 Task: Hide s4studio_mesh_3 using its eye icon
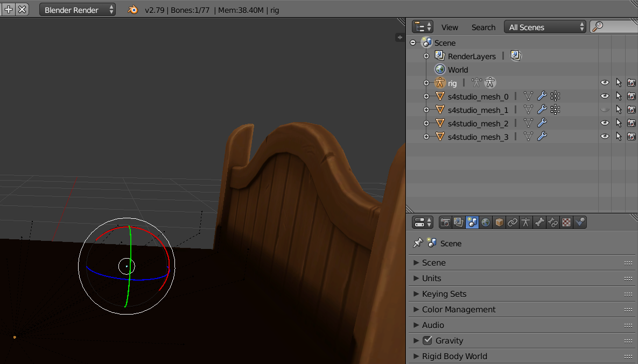click(605, 137)
